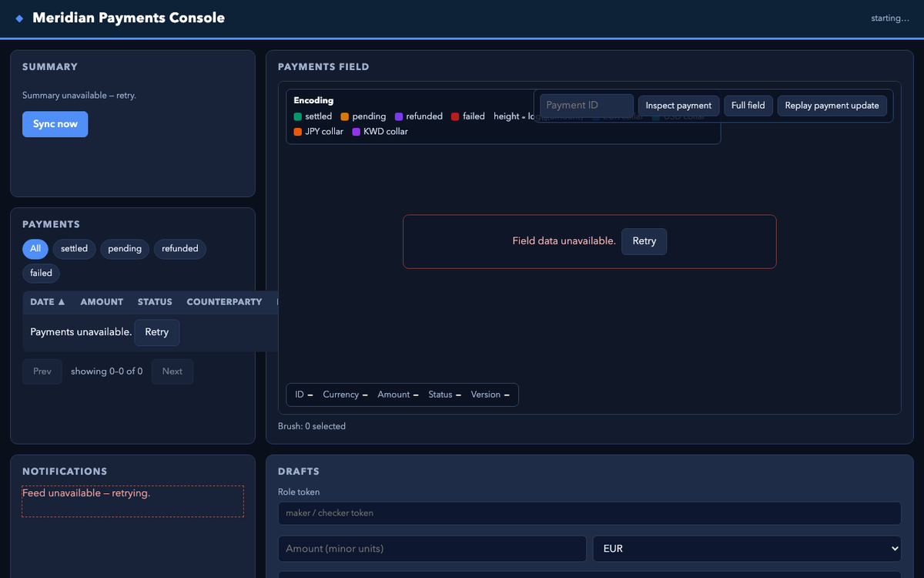
Task: Click the Inspect payment button
Action: click(678, 106)
